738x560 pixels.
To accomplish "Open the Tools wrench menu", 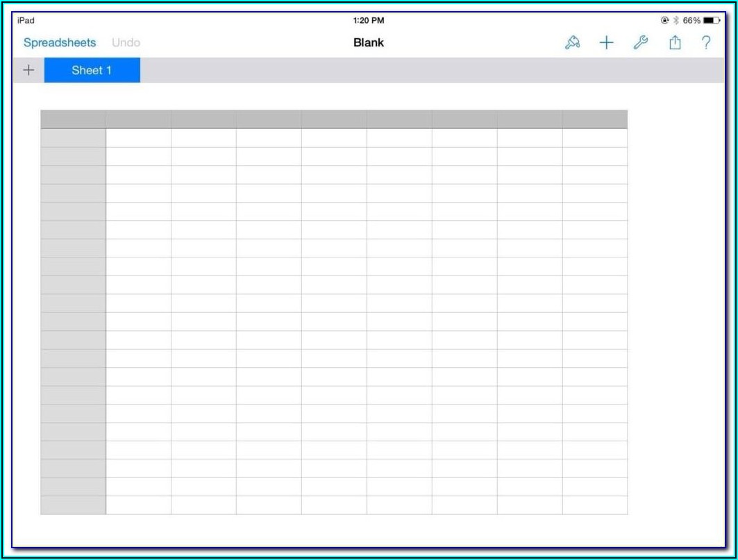I will coord(640,43).
